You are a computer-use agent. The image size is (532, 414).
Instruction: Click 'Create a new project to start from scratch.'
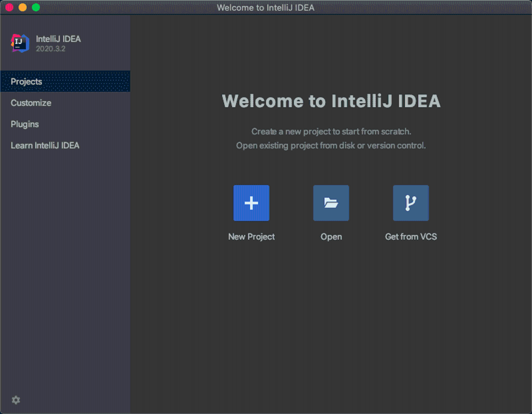click(331, 132)
